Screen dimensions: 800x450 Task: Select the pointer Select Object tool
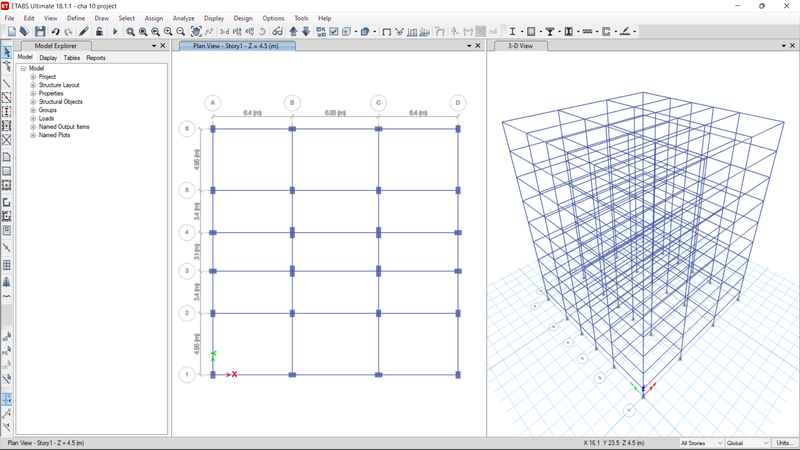pyautogui.click(x=7, y=52)
